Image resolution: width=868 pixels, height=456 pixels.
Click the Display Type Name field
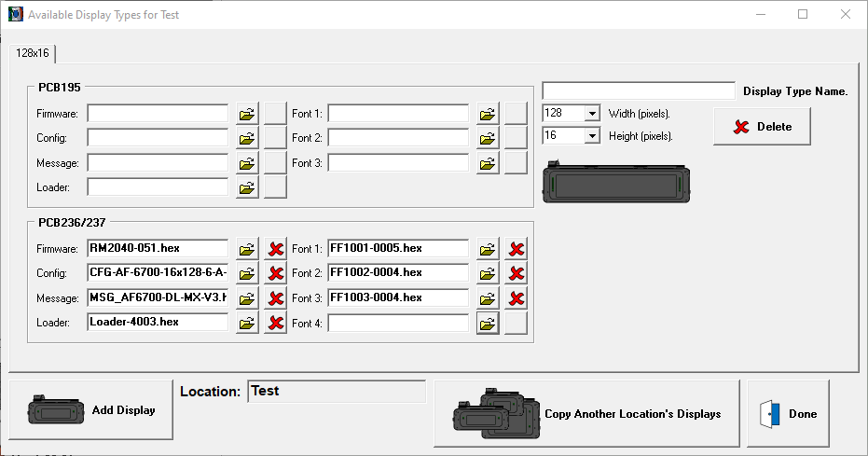[x=639, y=91]
